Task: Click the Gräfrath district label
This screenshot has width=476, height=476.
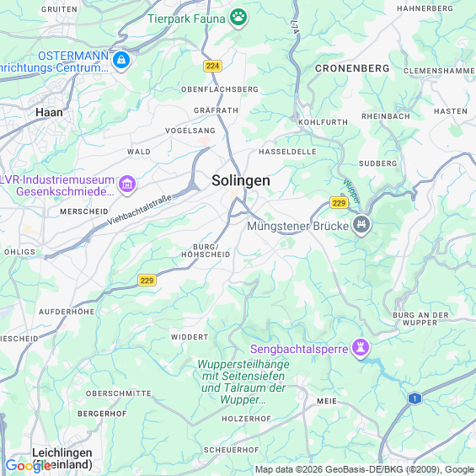Action: point(217,110)
